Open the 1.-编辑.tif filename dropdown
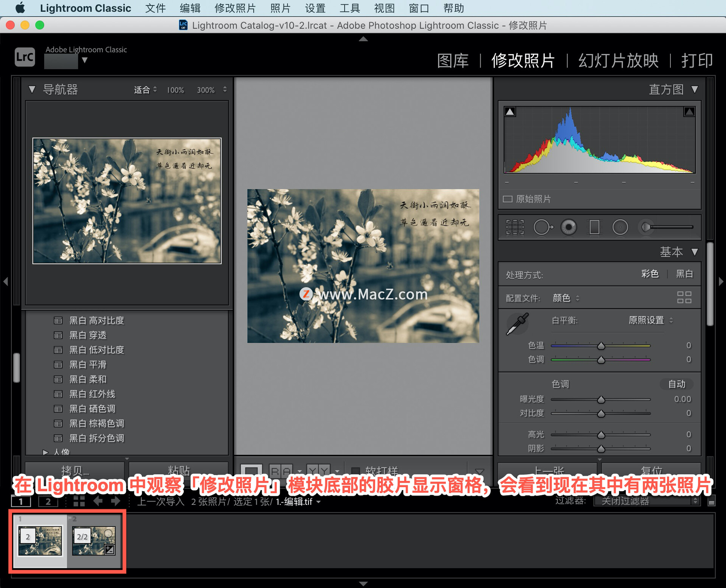The height and width of the screenshot is (588, 726). (298, 501)
